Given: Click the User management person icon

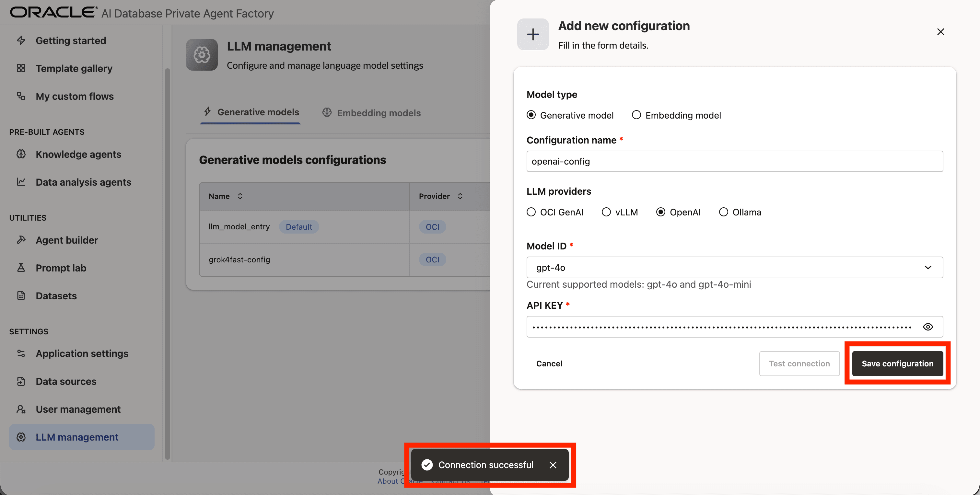Looking at the screenshot, I should [x=21, y=409].
